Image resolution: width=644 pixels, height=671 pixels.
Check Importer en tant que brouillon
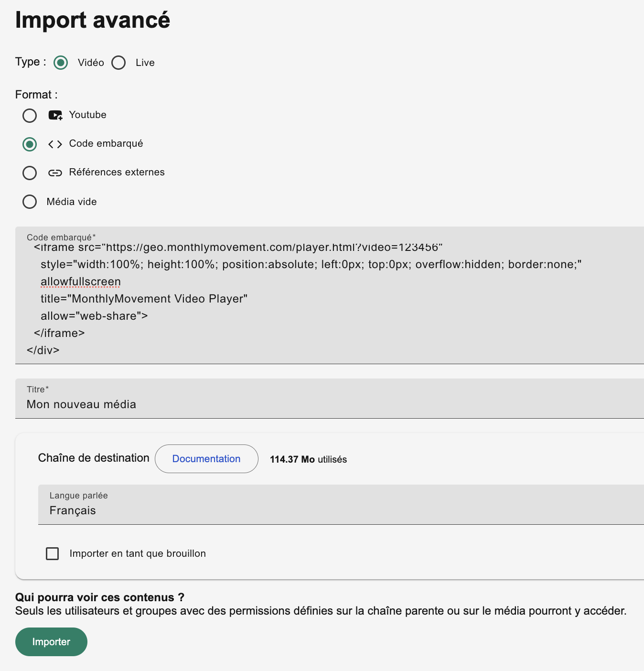(53, 553)
